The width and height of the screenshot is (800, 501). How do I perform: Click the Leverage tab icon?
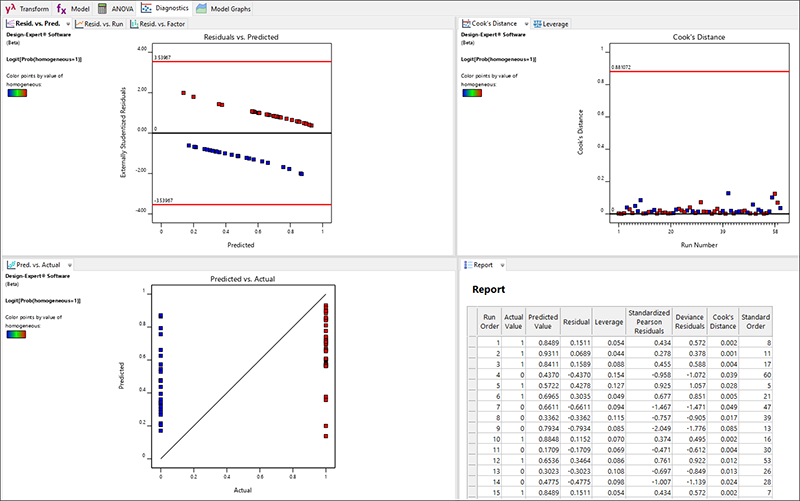539,23
